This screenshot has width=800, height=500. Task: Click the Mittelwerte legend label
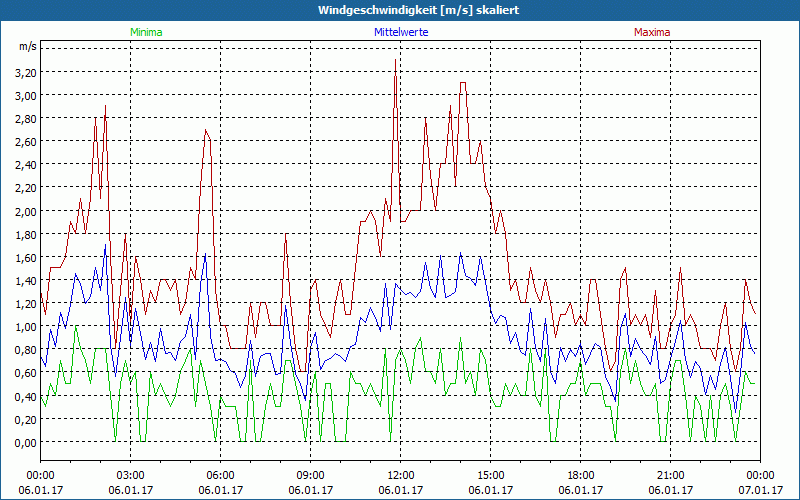tap(401, 32)
